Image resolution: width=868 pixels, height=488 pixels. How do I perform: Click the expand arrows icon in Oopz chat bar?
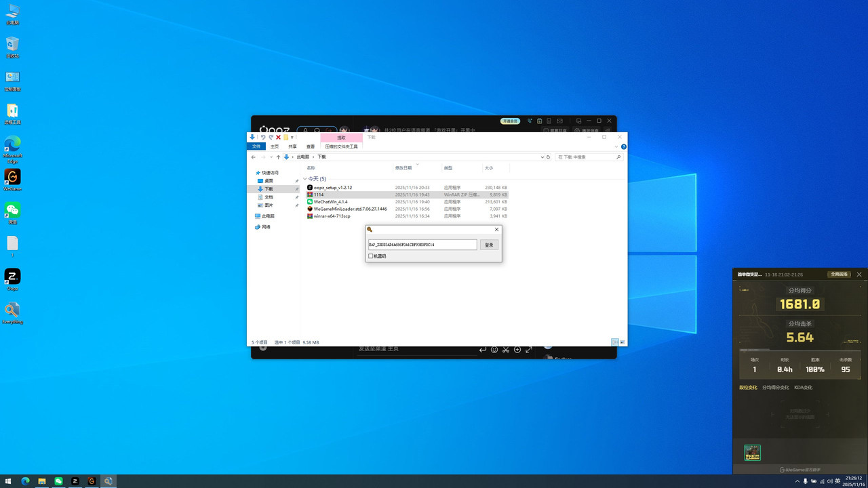[x=529, y=350]
